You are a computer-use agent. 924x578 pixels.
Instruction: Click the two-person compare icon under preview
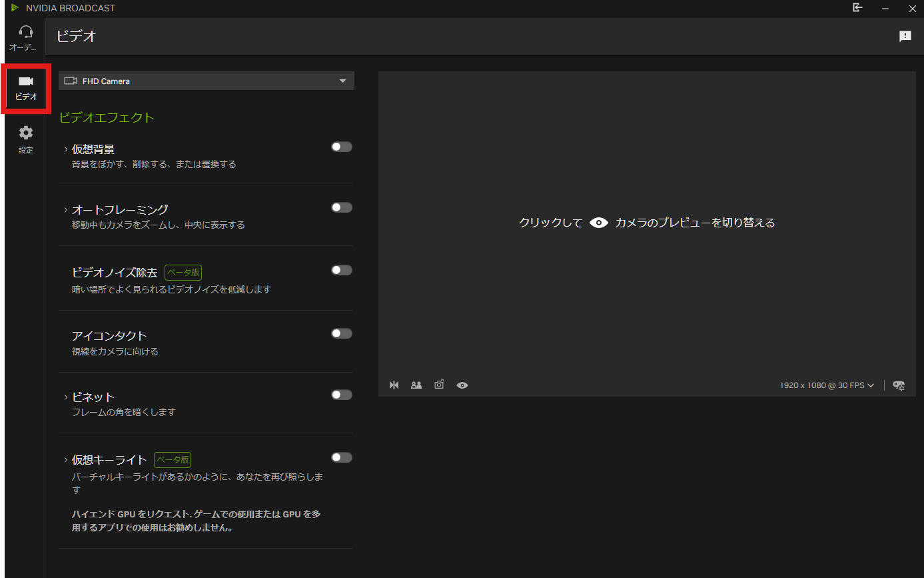[x=416, y=385]
